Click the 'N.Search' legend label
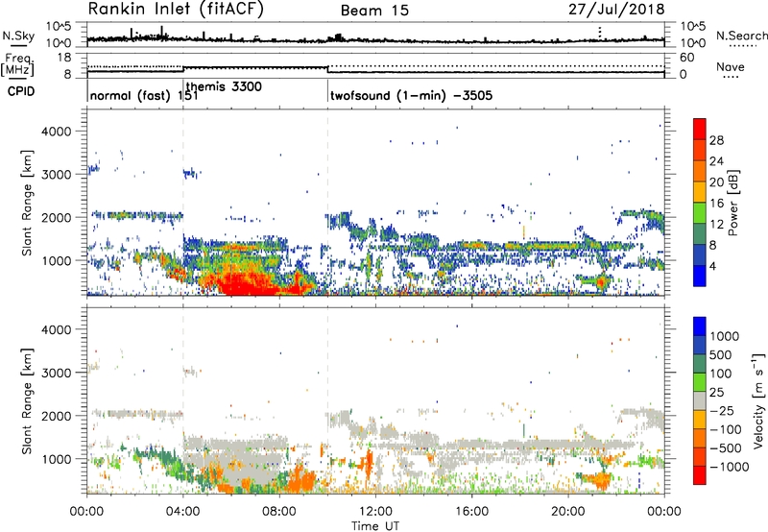The width and height of the screenshot is (768, 532). click(x=741, y=36)
